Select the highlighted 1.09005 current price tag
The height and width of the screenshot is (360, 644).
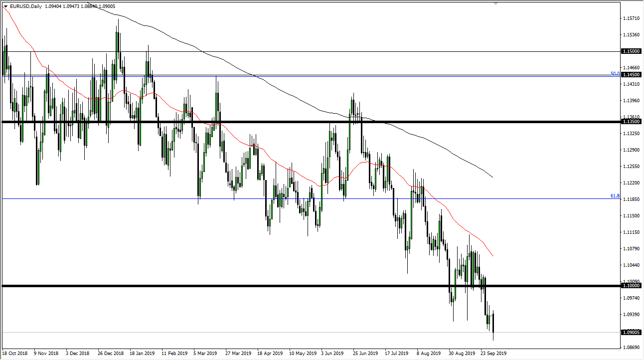tap(631, 332)
